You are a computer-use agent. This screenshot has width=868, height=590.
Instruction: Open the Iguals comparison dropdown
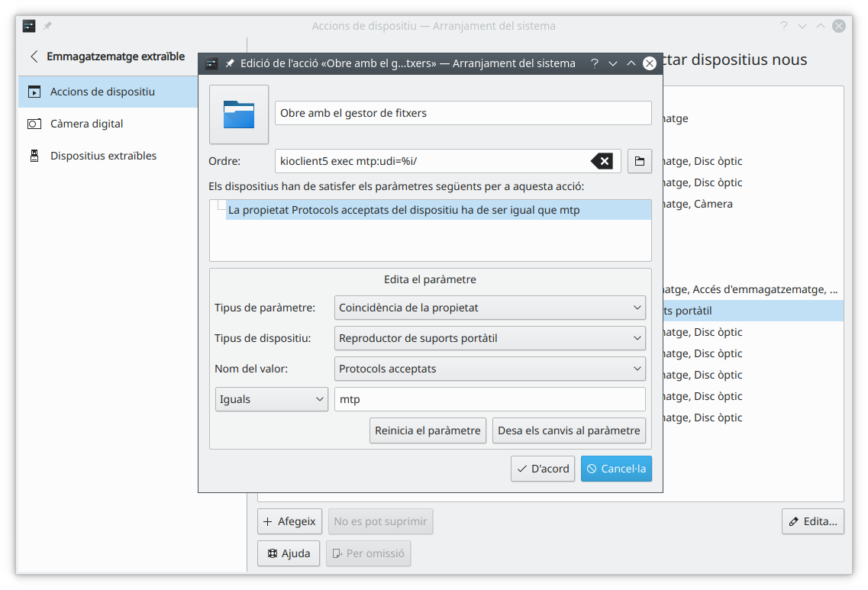click(x=271, y=399)
